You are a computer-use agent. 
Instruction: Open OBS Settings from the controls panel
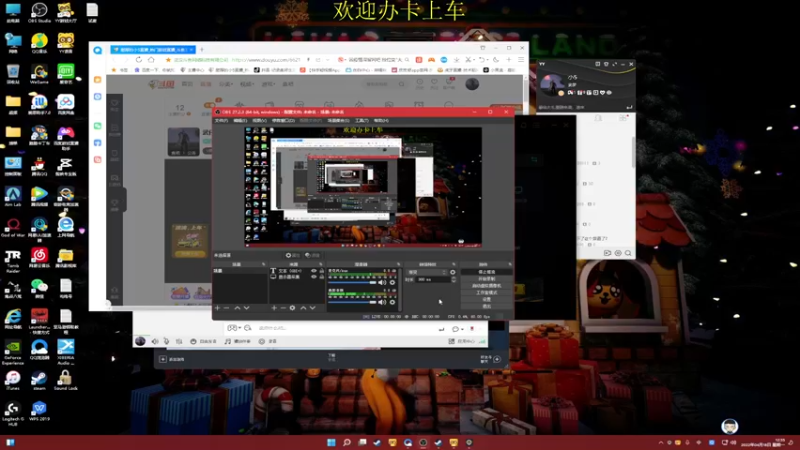click(486, 299)
